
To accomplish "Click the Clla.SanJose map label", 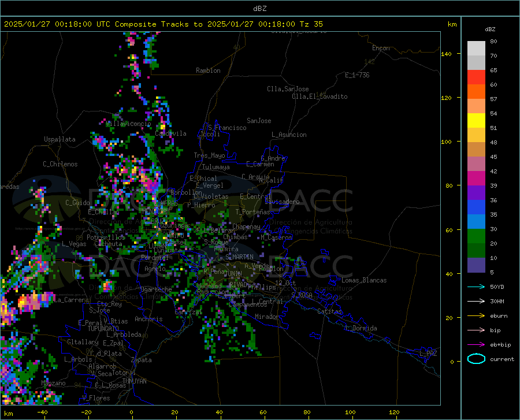I will [x=288, y=89].
